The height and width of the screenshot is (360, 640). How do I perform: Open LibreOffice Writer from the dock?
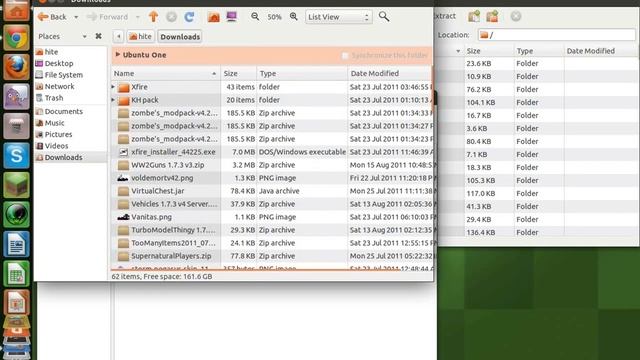tap(16, 244)
